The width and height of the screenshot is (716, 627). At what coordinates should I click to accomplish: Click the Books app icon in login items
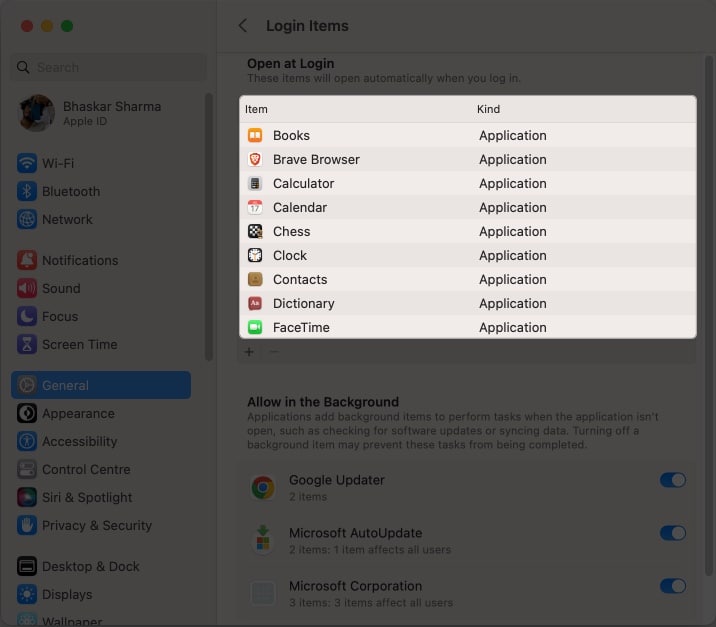point(255,135)
